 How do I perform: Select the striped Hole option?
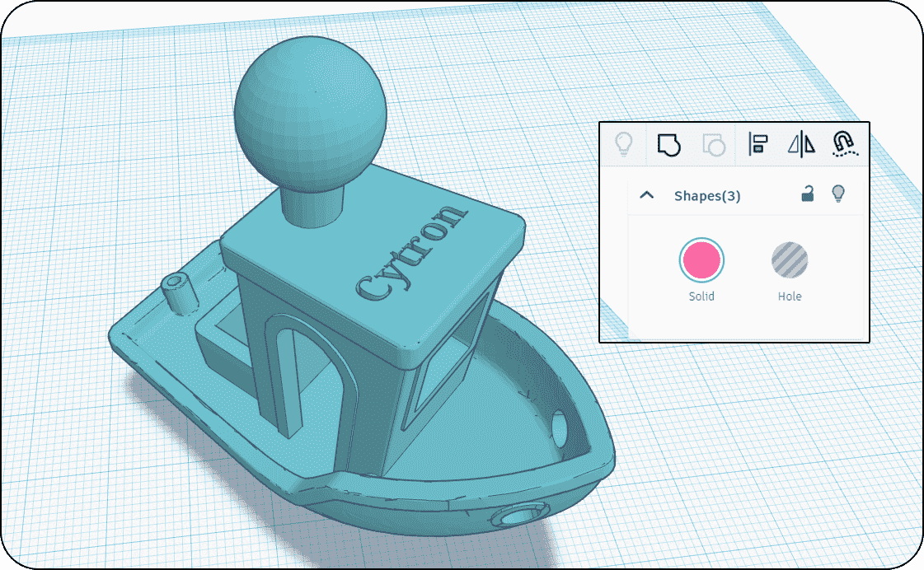pos(790,260)
